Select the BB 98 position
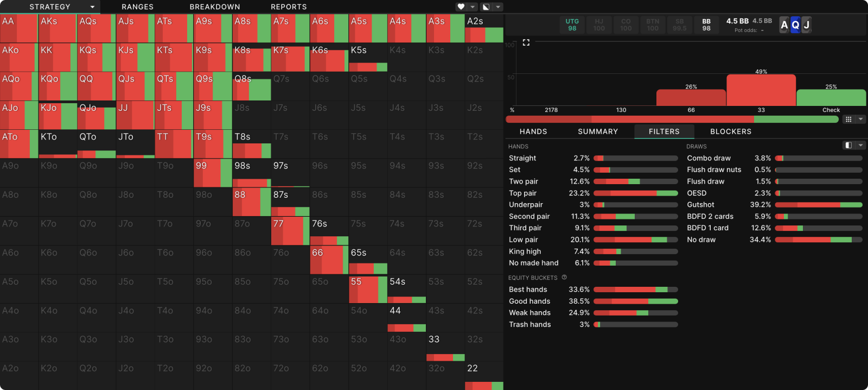The width and height of the screenshot is (868, 390). coord(706,25)
